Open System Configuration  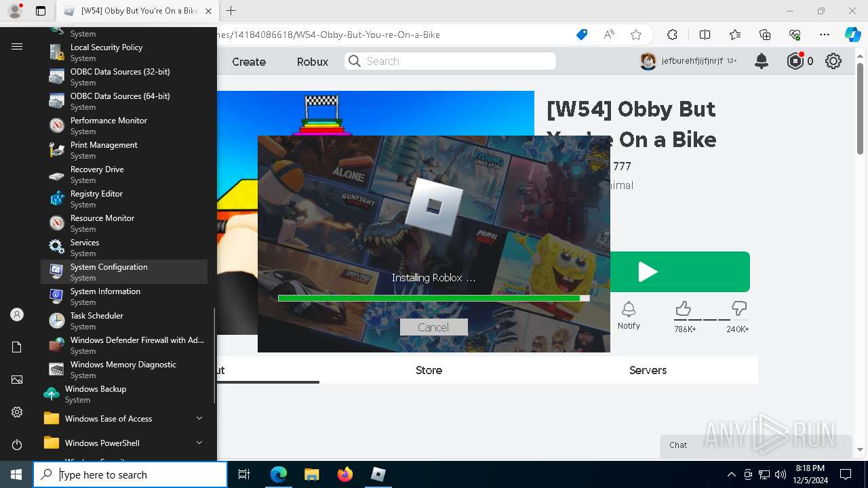tap(124, 272)
